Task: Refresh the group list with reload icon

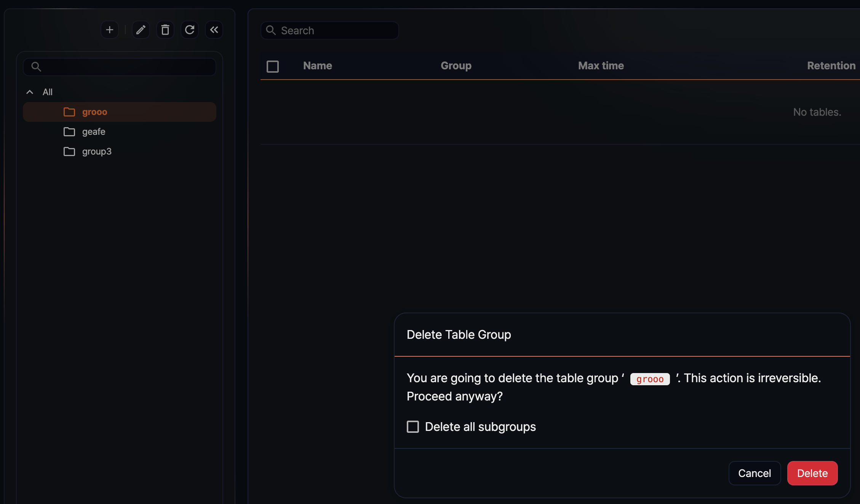Action: click(189, 30)
